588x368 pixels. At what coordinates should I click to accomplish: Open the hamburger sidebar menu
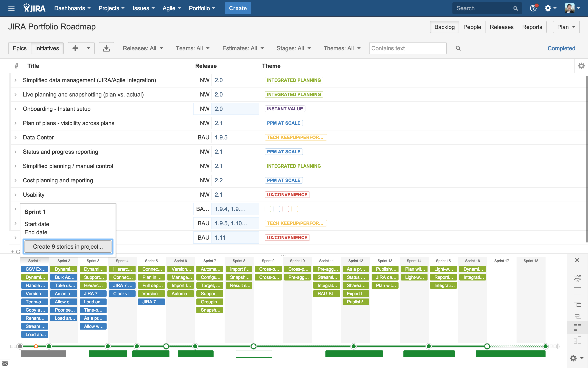click(x=11, y=8)
